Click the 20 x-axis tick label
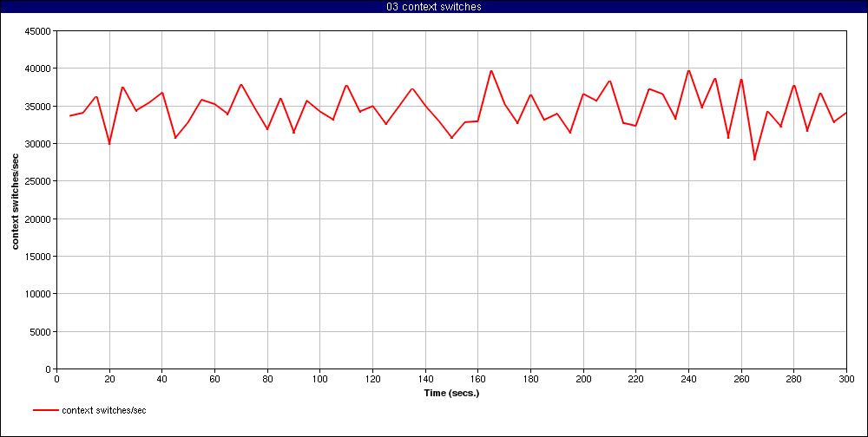Image resolution: width=868 pixels, height=437 pixels. 109,378
